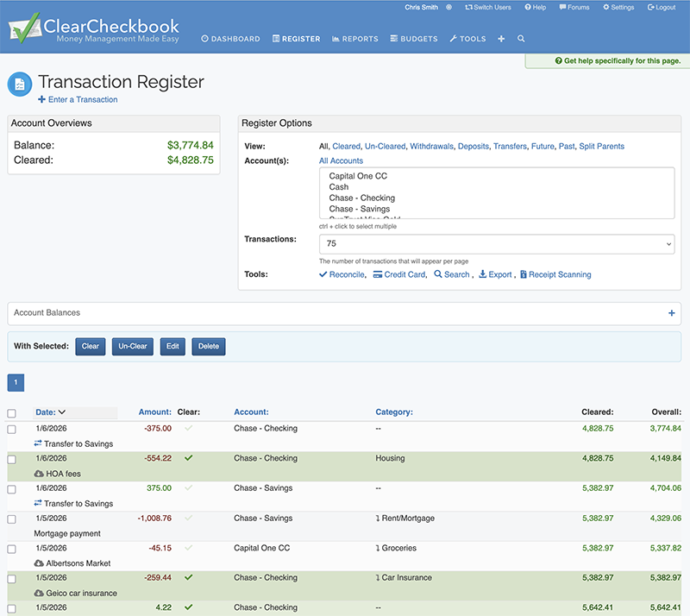690x616 pixels.
Task: Click the search magnifier icon in the navigation bar
Action: pyautogui.click(x=521, y=39)
